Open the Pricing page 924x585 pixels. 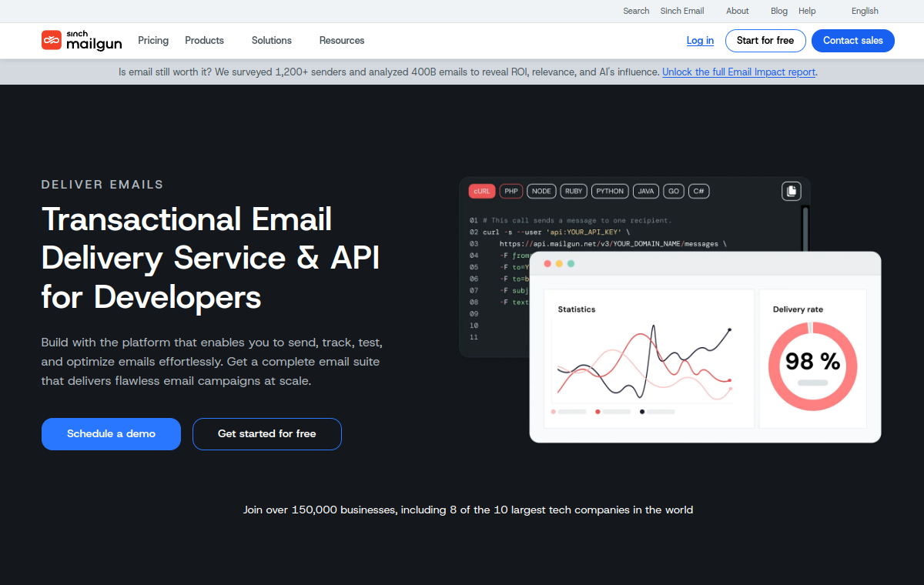pyautogui.click(x=153, y=40)
